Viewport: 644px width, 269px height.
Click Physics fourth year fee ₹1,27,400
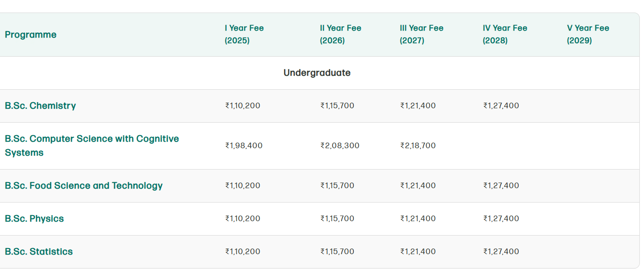tap(501, 219)
